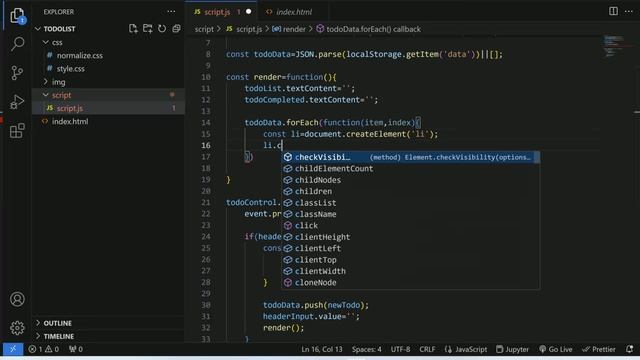This screenshot has width=640, height=360.
Task: Switch to the index.html editor tab
Action: 294,12
